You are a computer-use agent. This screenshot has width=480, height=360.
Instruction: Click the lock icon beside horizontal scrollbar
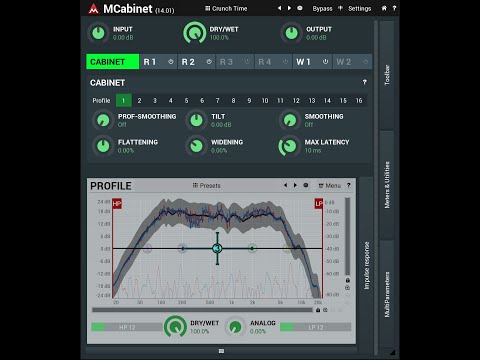click(x=318, y=310)
